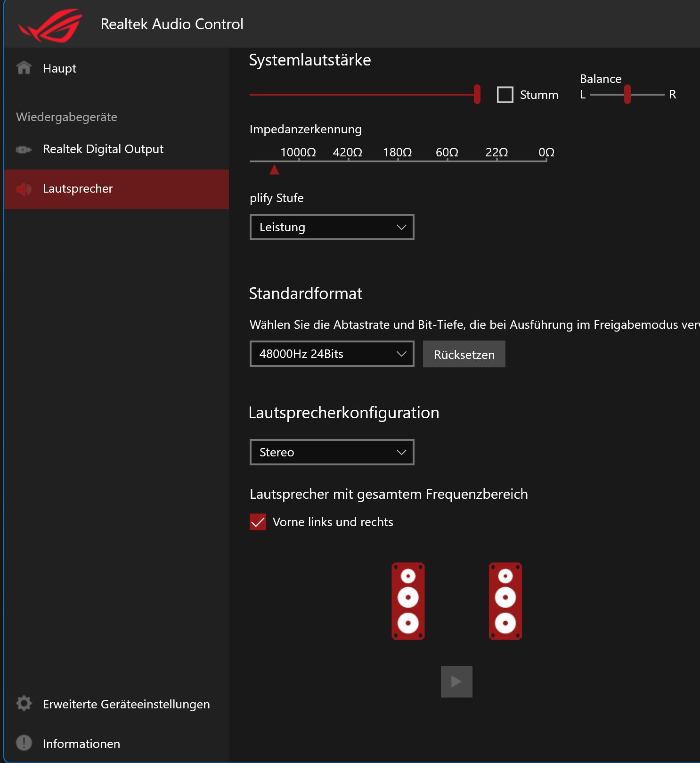
Task: Click the Balance R label
Action: click(x=673, y=95)
